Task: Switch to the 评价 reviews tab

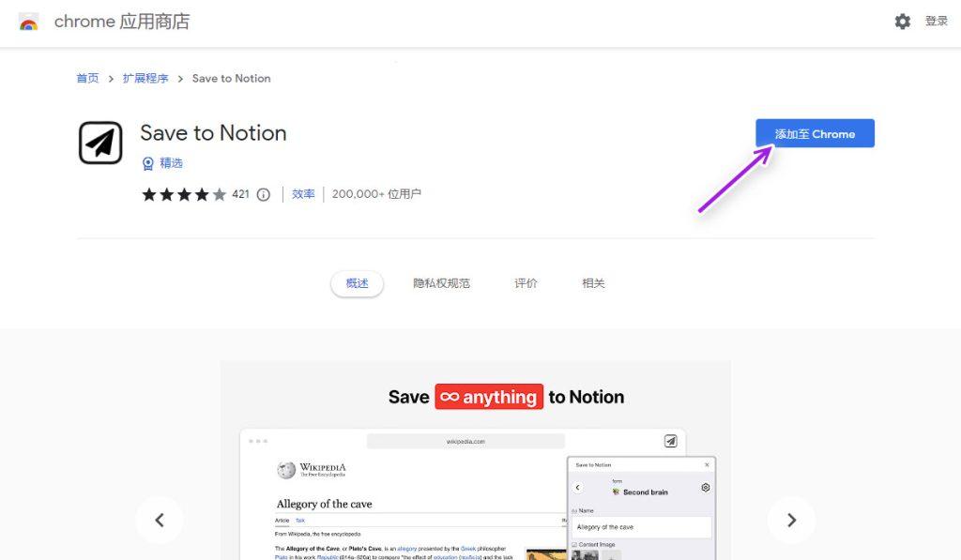Action: pyautogui.click(x=526, y=282)
